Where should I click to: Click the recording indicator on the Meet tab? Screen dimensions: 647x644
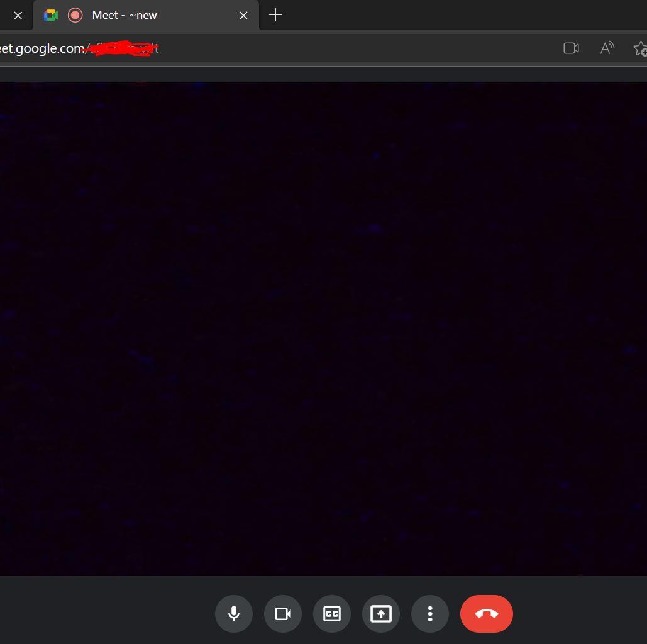coord(75,15)
